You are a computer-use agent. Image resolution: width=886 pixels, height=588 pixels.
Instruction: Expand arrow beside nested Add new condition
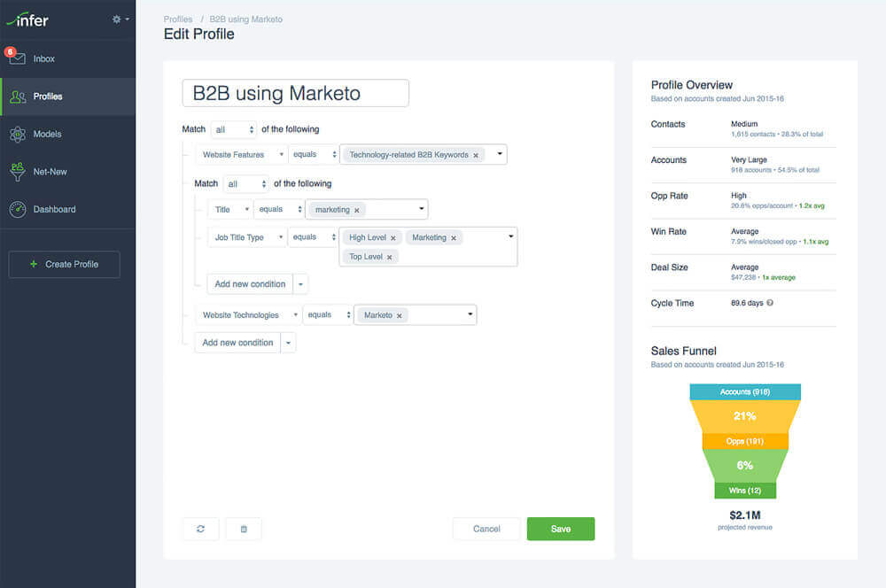click(x=300, y=284)
